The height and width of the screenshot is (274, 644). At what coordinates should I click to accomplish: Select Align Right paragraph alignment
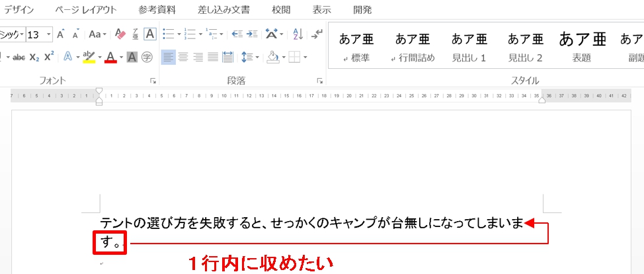tap(198, 57)
